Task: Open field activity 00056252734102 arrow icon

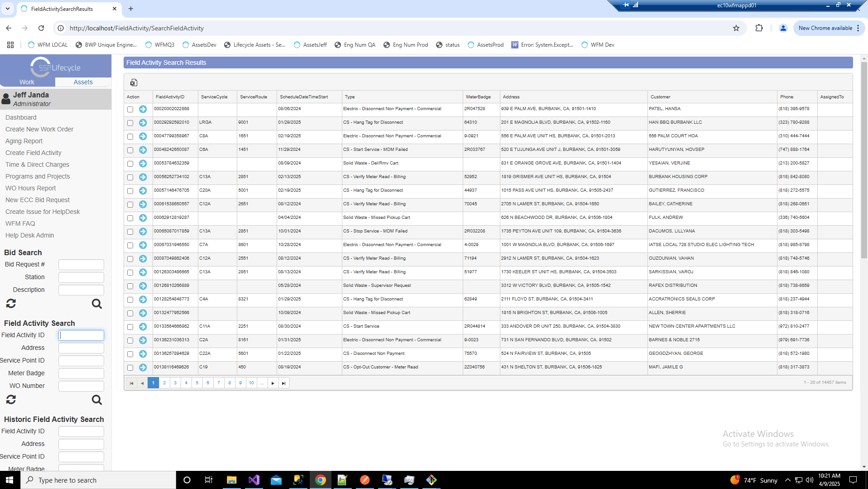Action: 143,177
